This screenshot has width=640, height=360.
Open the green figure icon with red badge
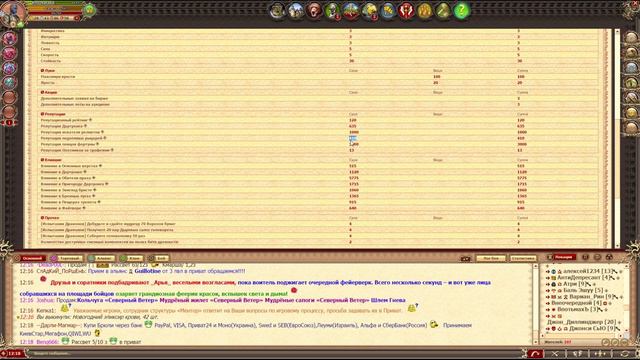[x=333, y=11]
